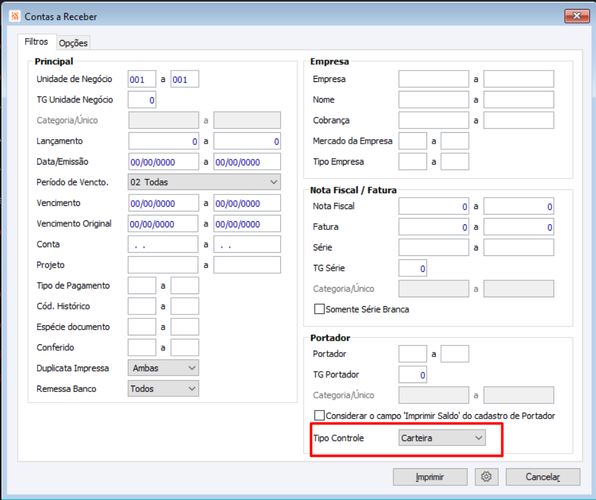Click the Conferido start field

[142, 348]
